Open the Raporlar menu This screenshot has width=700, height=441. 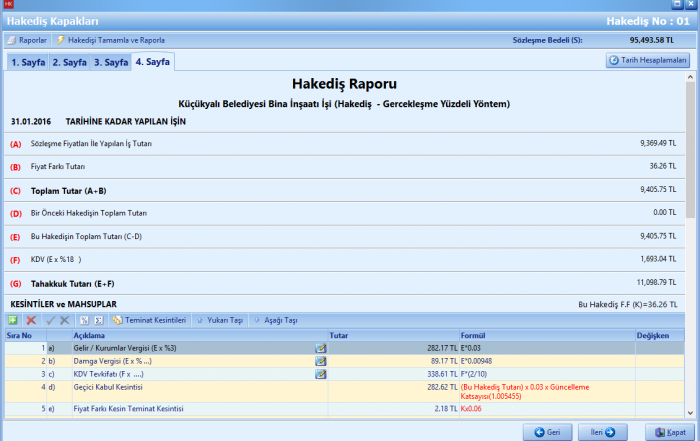[27, 40]
